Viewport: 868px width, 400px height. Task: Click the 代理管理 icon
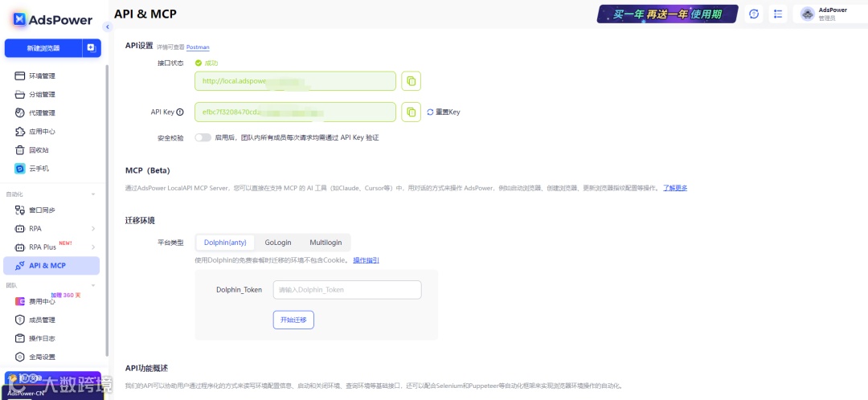[x=20, y=113]
